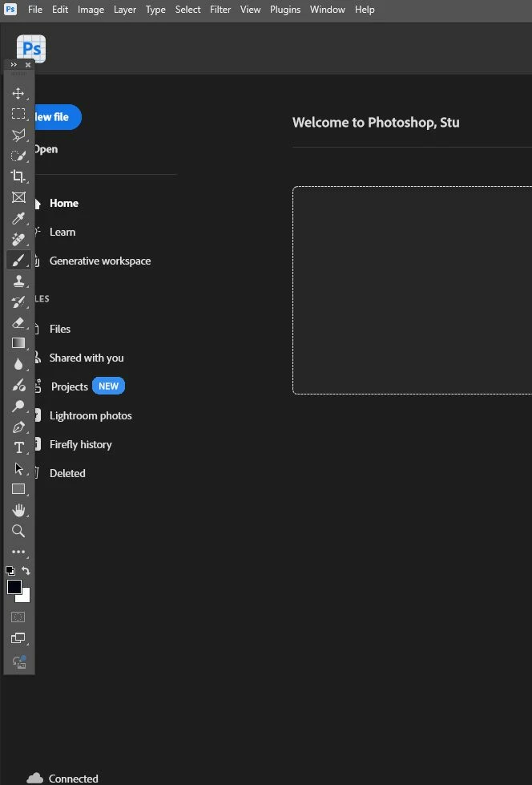This screenshot has width=532, height=785.
Task: Select the Eyedropper tool
Action: pos(18,218)
